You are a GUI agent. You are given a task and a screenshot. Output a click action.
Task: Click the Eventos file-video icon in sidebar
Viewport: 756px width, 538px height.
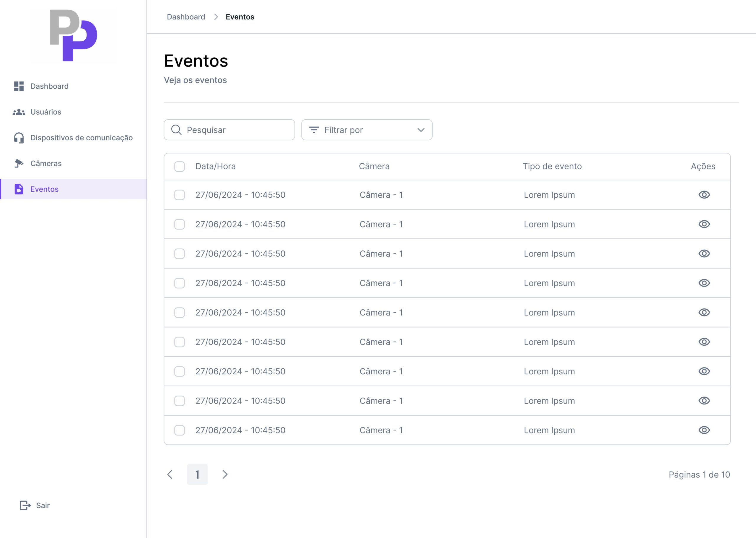tap(19, 189)
